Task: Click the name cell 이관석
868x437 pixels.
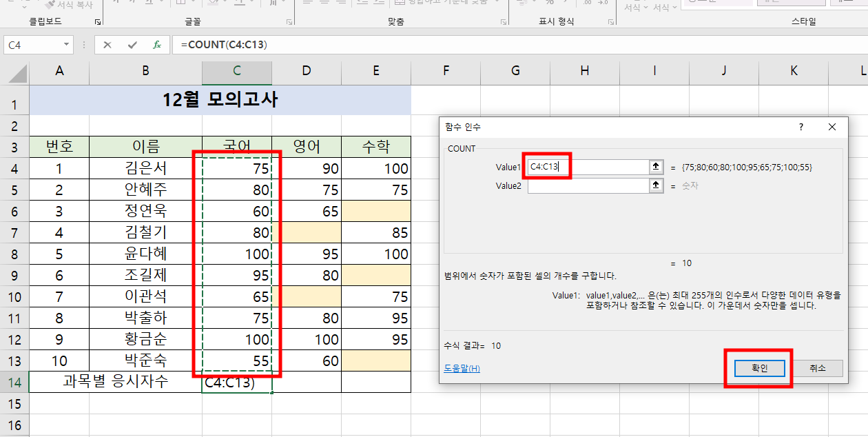Action: point(145,296)
